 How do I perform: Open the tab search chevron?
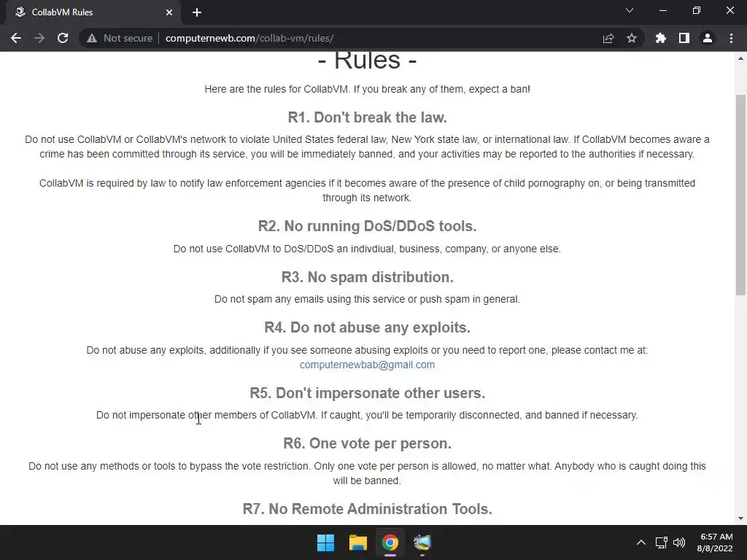630,10
